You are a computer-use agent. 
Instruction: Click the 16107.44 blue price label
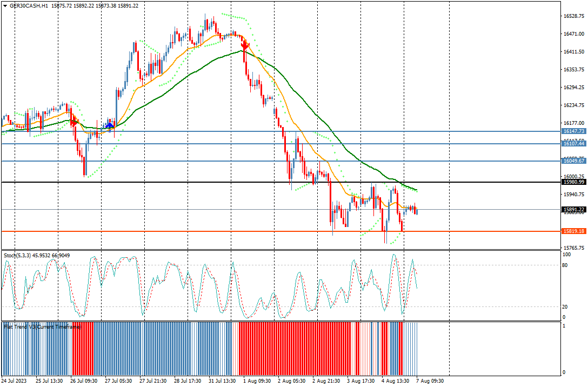pos(574,144)
